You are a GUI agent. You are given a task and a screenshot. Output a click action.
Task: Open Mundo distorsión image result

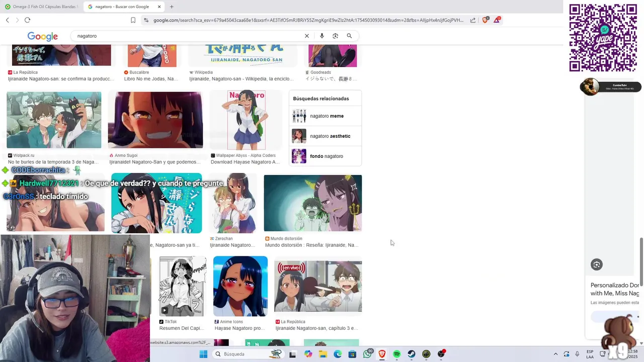point(312,203)
